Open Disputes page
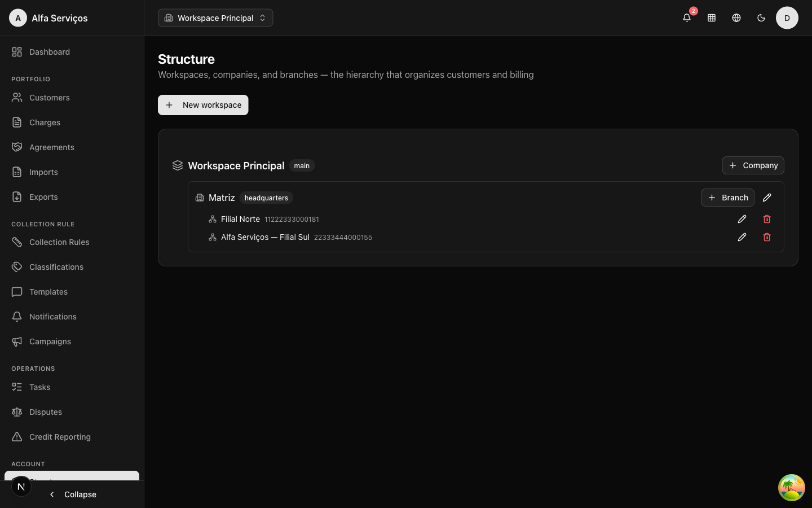Viewport: 812px width, 508px height. pos(72,412)
